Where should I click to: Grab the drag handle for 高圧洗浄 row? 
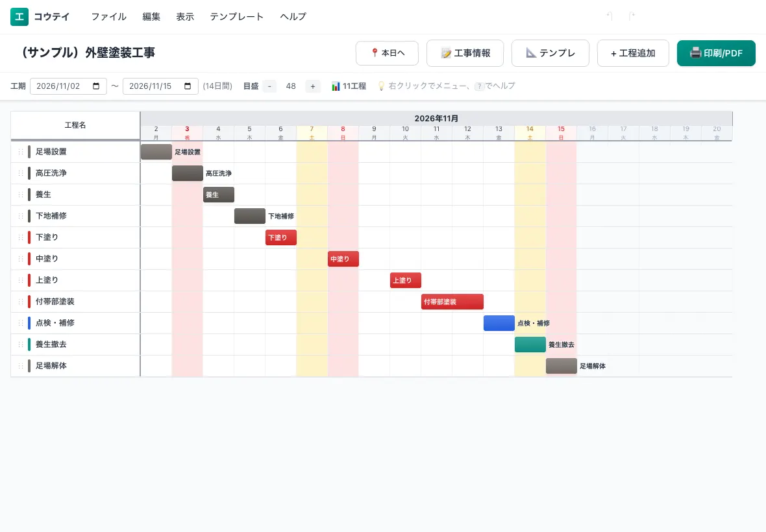click(21, 173)
